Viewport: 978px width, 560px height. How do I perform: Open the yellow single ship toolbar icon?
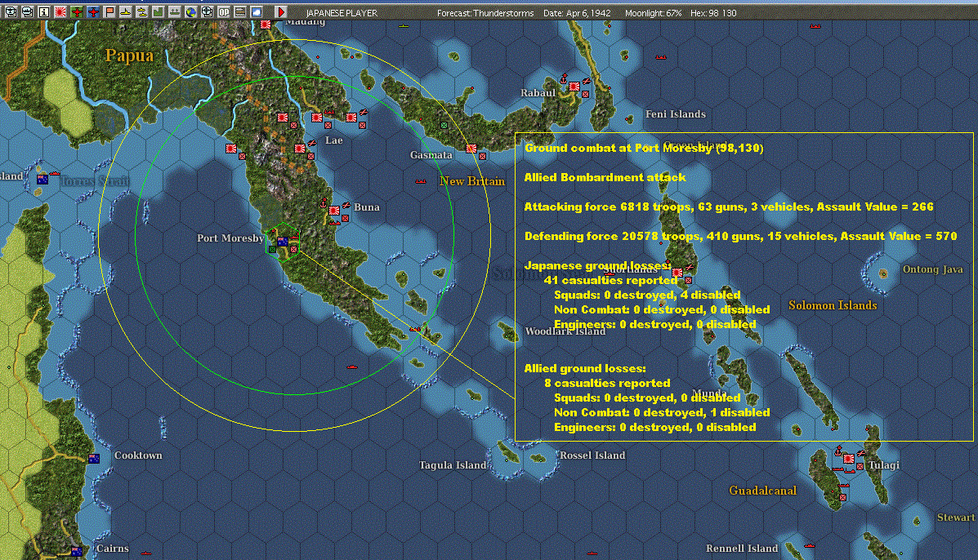click(x=125, y=11)
